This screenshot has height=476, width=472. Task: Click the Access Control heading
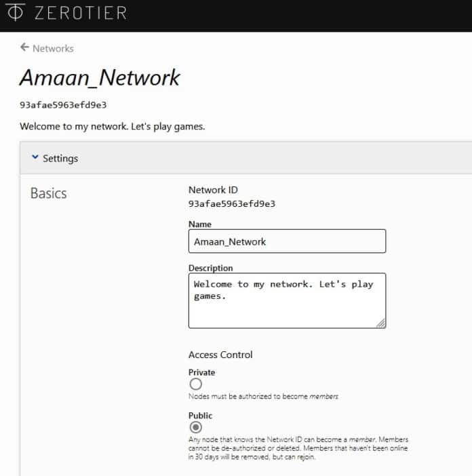pyautogui.click(x=220, y=355)
